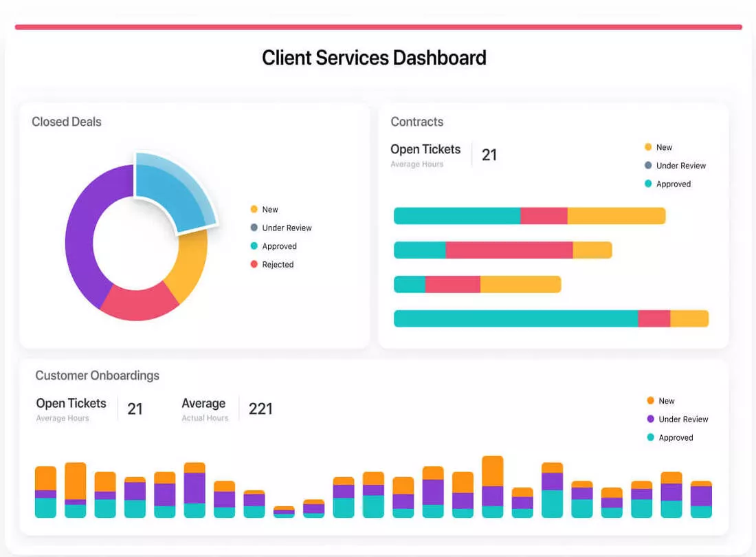Toggle Under Review legend in Closed Deals

coord(281,228)
